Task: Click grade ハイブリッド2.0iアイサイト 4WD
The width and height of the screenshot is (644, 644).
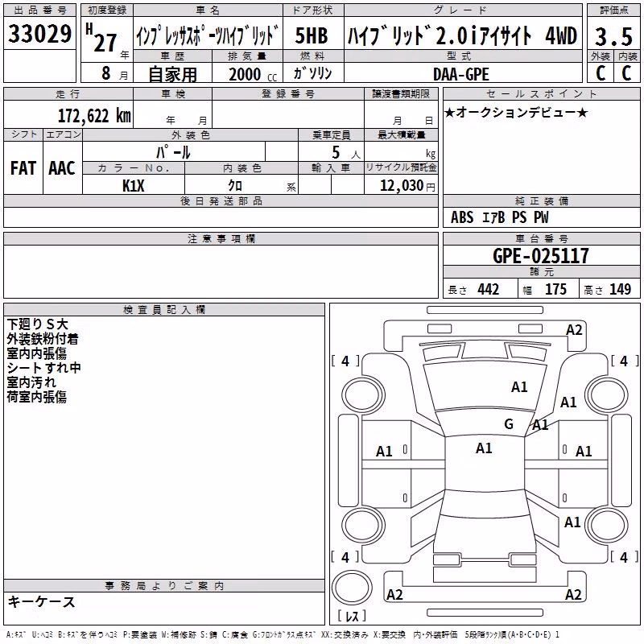Action: (x=462, y=35)
